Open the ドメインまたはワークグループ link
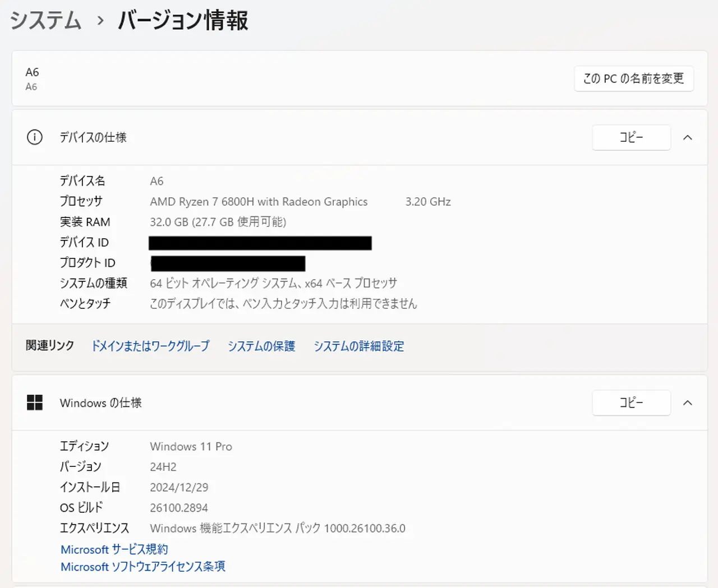 (x=150, y=346)
